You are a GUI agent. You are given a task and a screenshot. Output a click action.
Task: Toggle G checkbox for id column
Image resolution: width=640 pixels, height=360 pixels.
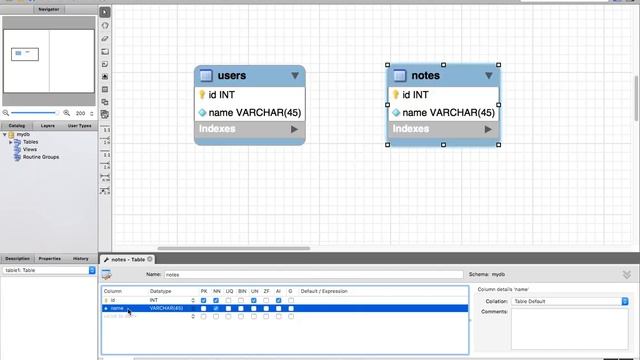[291, 300]
